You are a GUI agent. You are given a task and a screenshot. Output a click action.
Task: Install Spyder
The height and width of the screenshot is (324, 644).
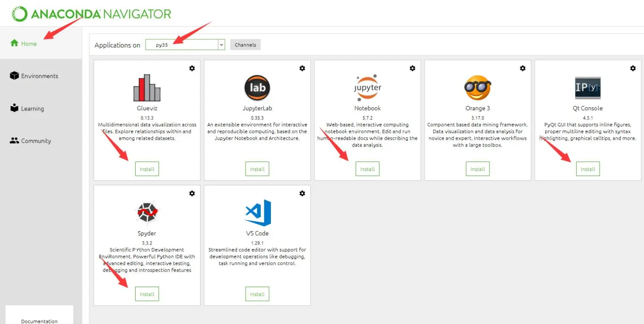(147, 294)
